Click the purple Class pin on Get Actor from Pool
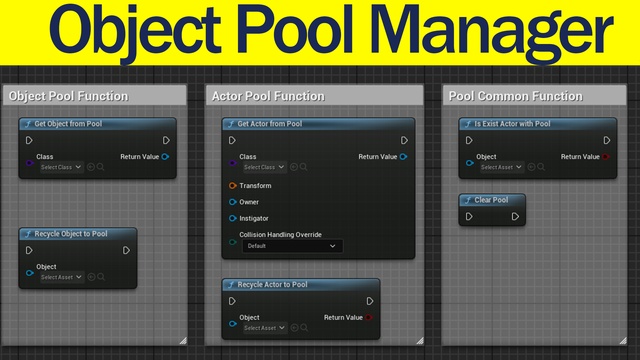 tap(233, 163)
